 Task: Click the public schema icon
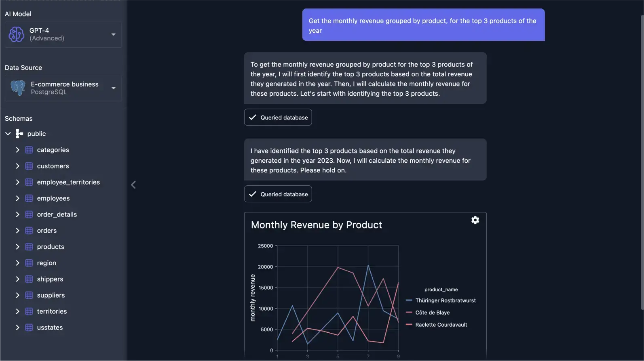tap(19, 134)
